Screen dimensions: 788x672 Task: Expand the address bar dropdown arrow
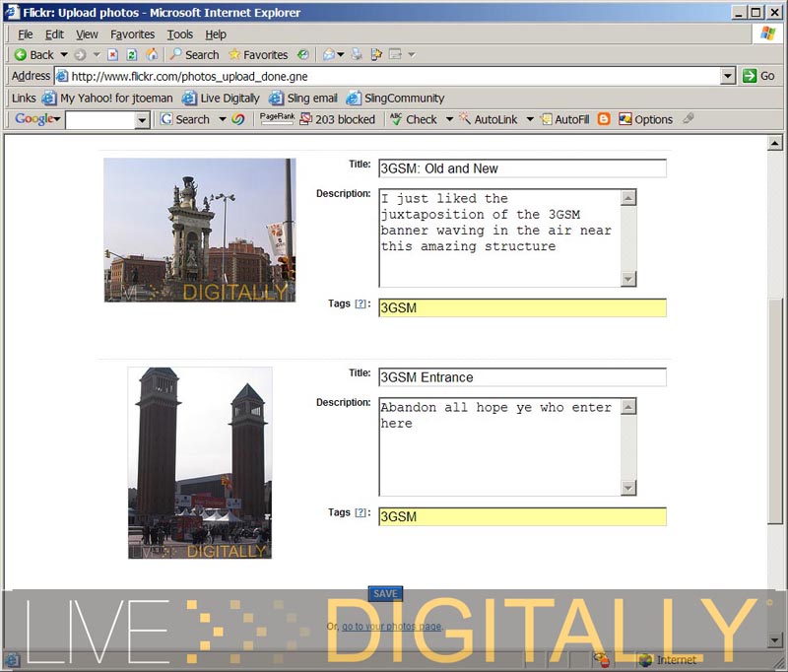pos(728,76)
